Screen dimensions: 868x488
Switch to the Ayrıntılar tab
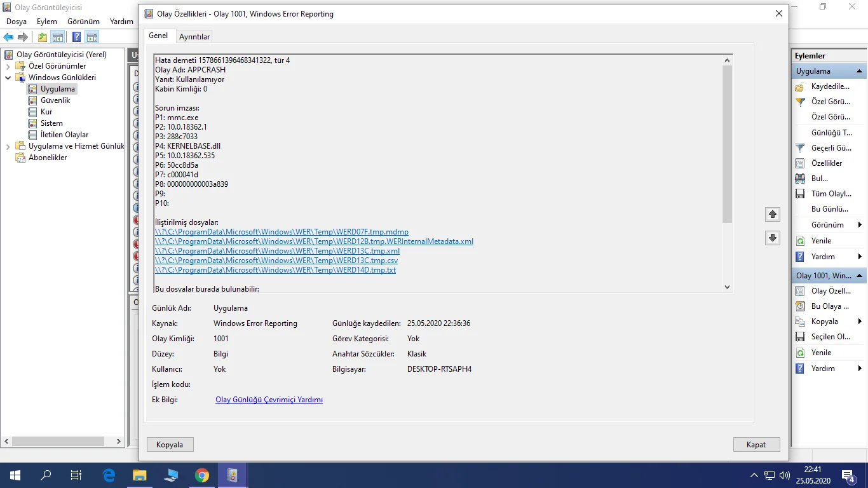click(194, 37)
